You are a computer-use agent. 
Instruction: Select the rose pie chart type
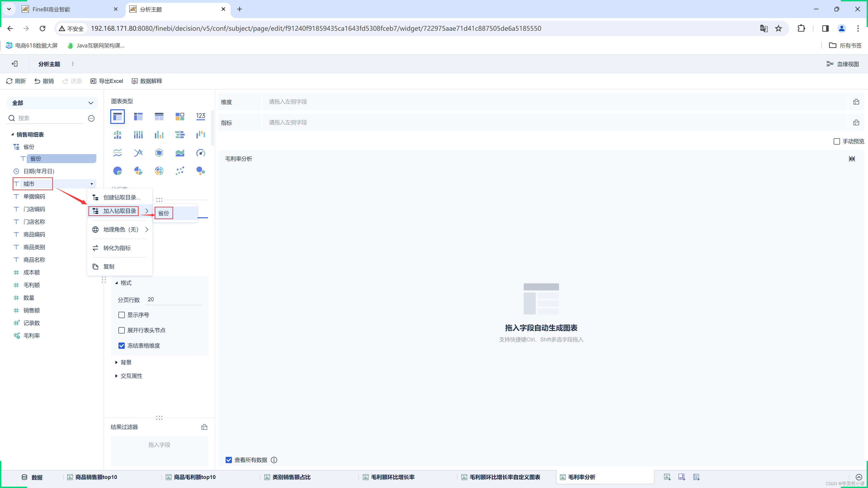tap(138, 171)
